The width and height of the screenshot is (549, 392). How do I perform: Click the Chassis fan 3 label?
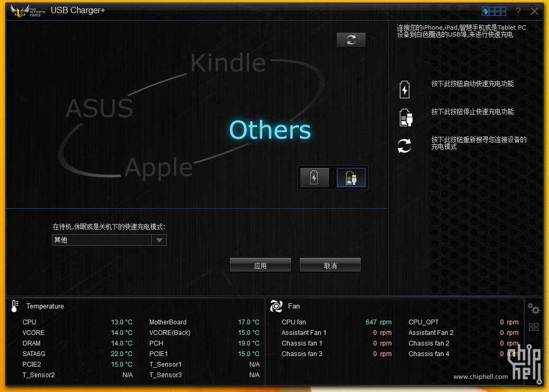(x=302, y=353)
